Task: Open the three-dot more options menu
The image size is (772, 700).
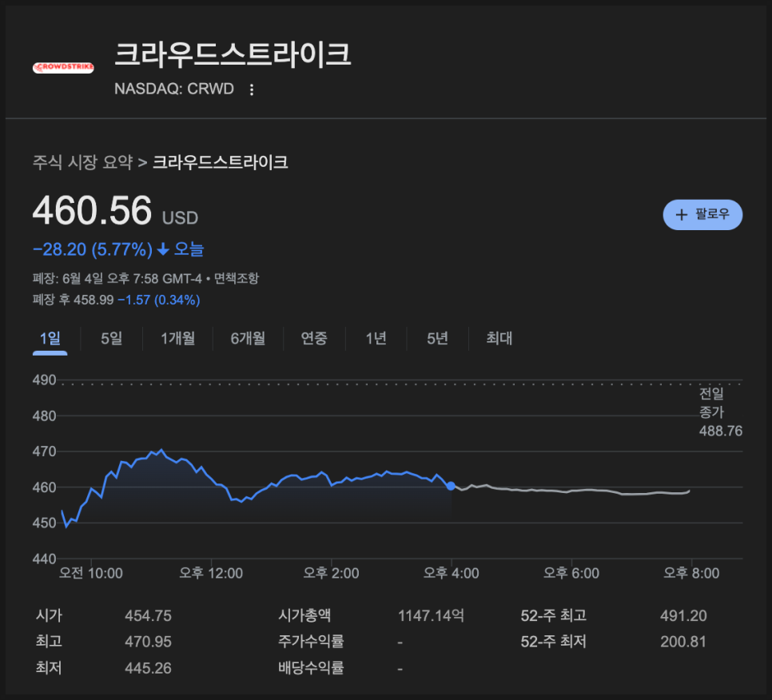Action: coord(252,89)
